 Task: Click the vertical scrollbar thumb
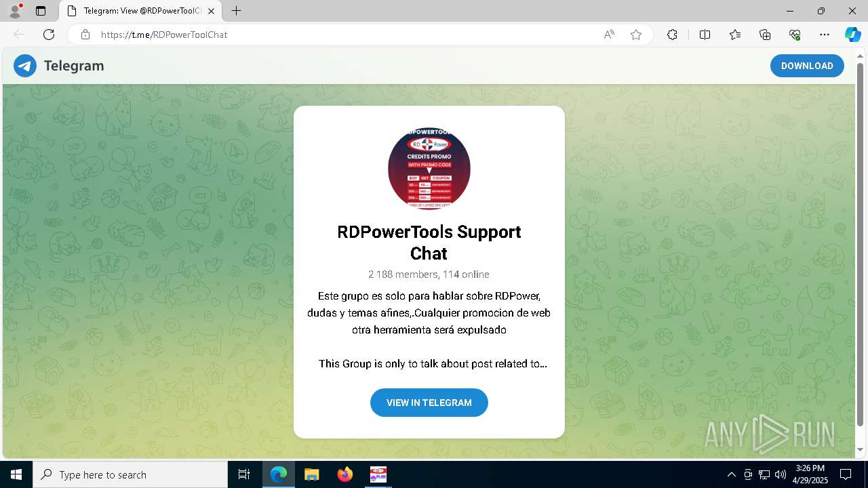(x=860, y=244)
